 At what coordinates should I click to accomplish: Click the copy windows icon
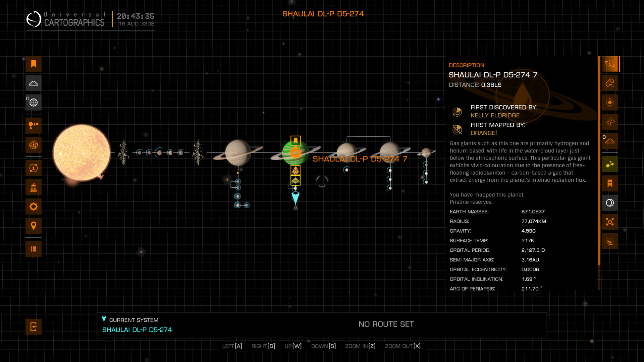pos(610,241)
